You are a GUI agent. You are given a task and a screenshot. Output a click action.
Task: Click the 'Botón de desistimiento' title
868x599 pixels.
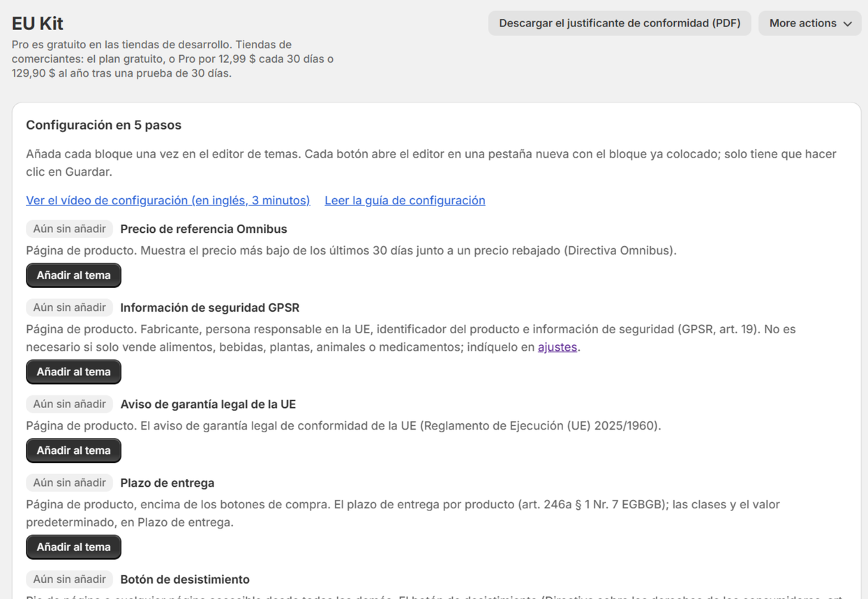[185, 579]
